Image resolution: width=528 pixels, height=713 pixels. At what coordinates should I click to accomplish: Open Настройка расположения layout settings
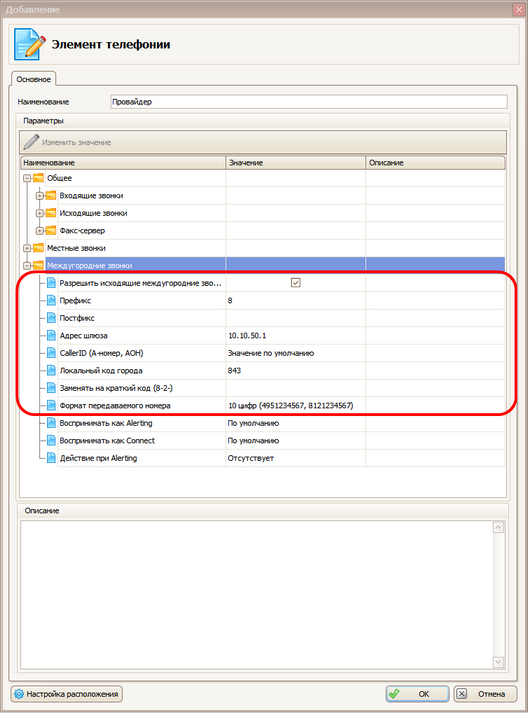coord(67,694)
